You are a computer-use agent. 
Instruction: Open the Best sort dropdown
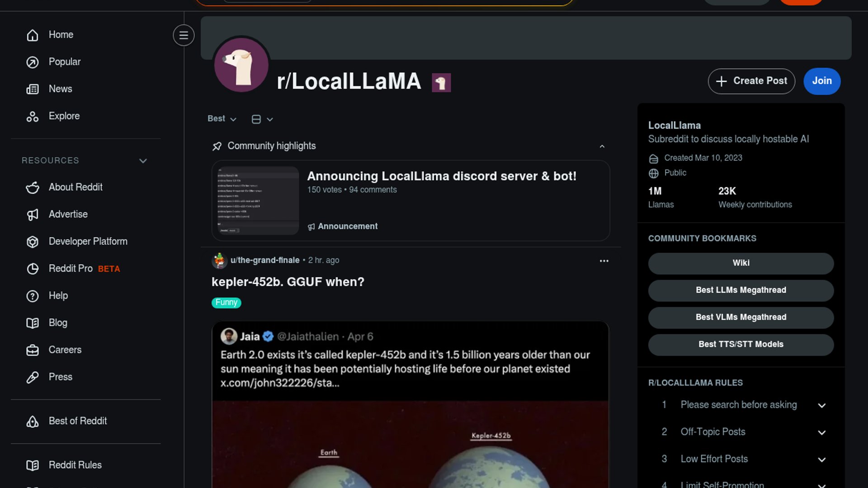222,118
